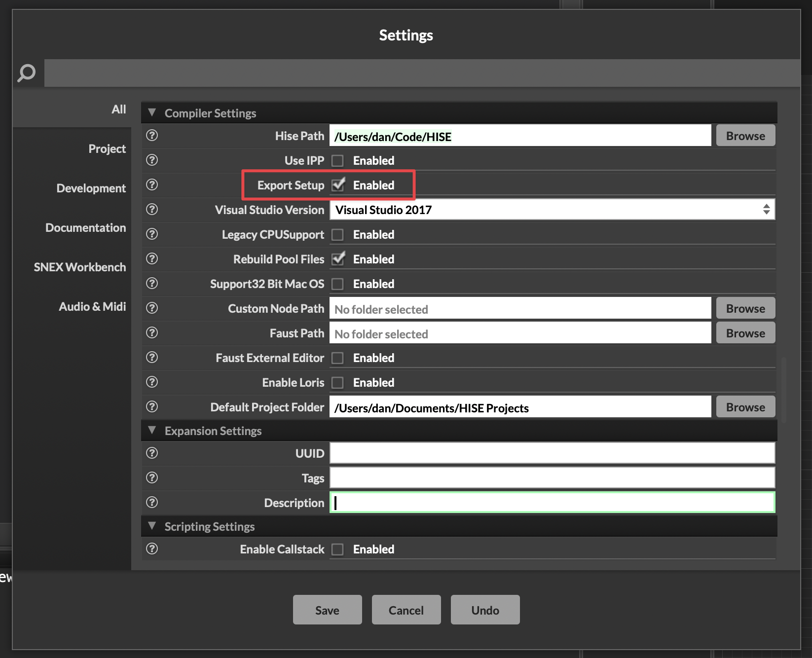Show help for Visual Studio Version
The image size is (812, 658).
coord(152,209)
